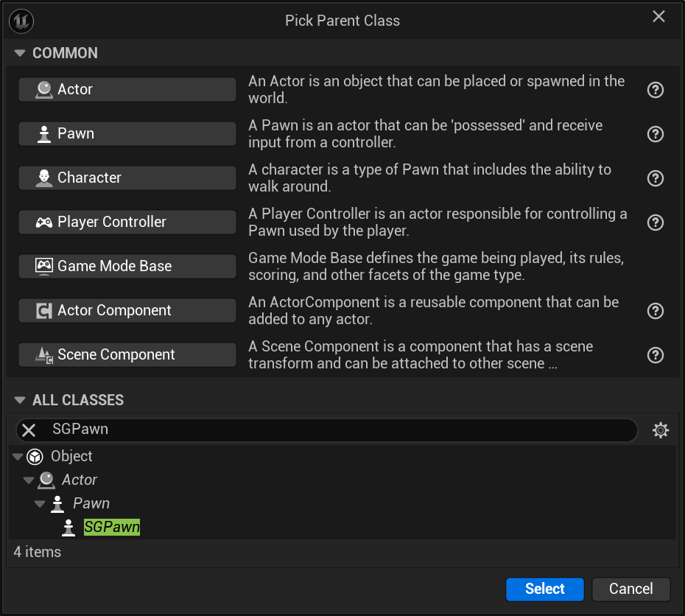Confirm with the Select button
The image size is (685, 616).
[544, 589]
